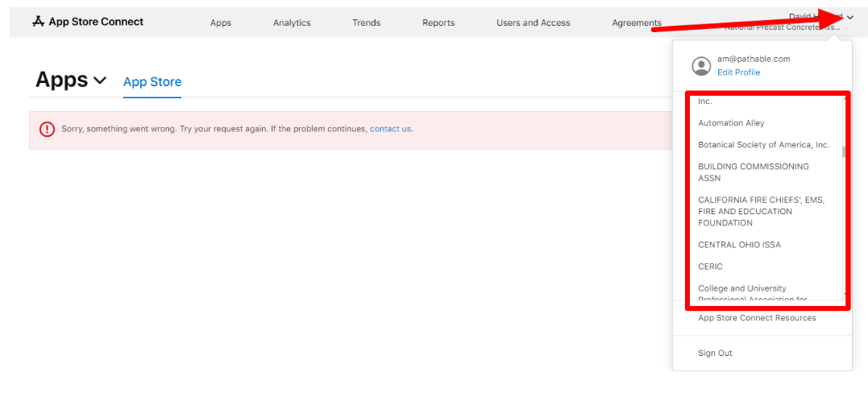Screen dimensions: 868x393
Task: Open the Reports navigation item
Action: [438, 23]
